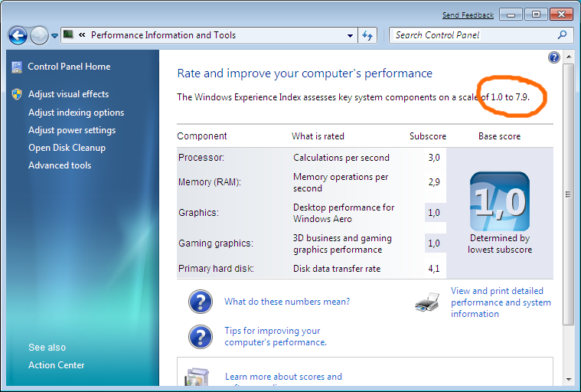The image size is (581, 392).
Task: Maximize the window
Action: tap(536, 15)
